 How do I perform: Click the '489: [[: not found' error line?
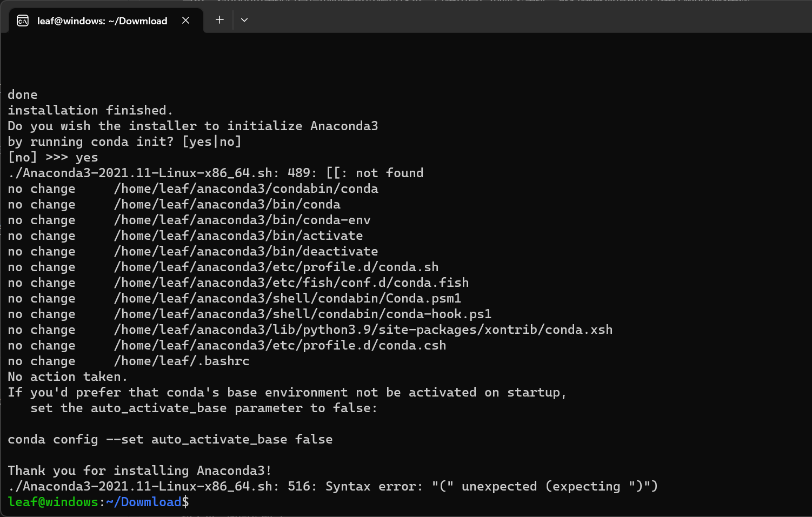pos(216,173)
